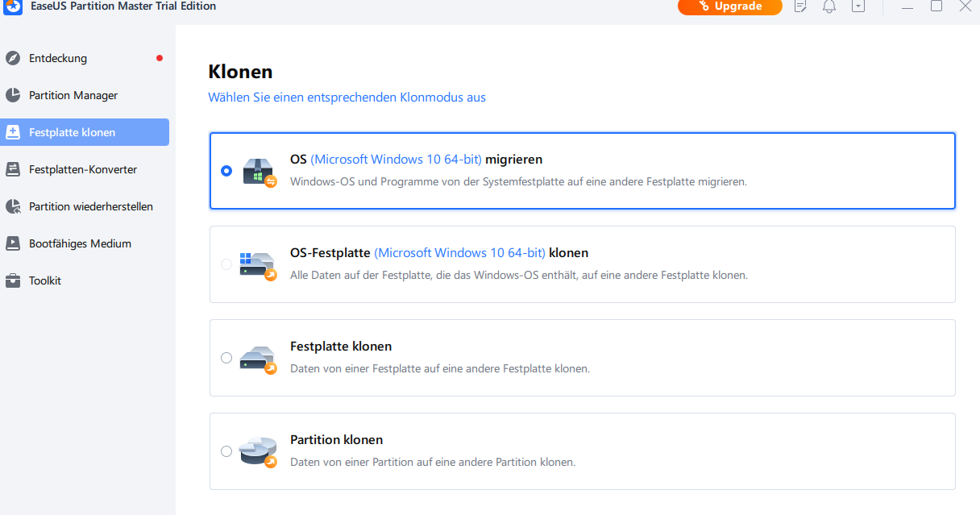Click the 'Klonen' page heading
Viewport: 980px width, 515px height.
(x=240, y=72)
